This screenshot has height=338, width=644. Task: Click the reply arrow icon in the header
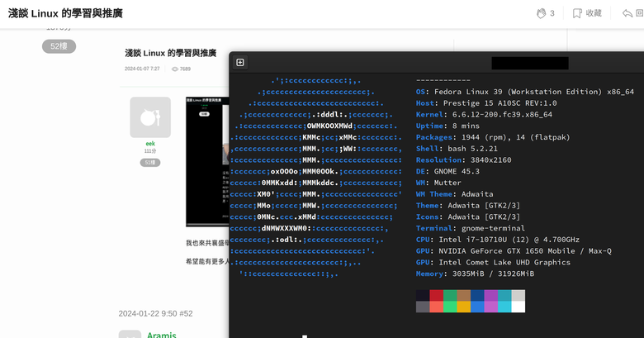click(x=627, y=13)
